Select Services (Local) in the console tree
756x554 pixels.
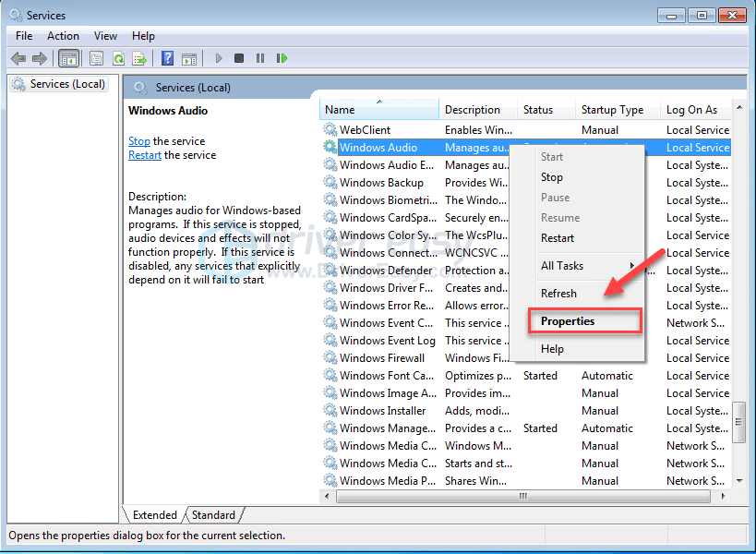pos(67,84)
